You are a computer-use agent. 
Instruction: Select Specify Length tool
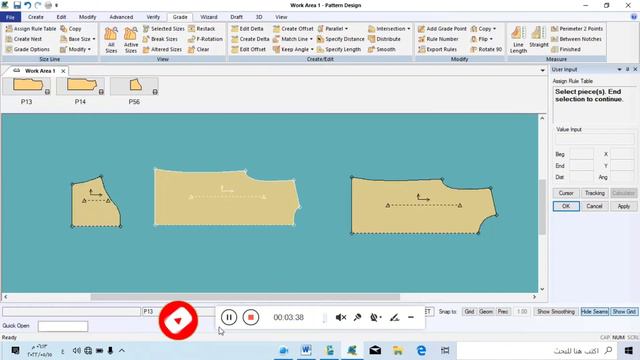pos(339,49)
